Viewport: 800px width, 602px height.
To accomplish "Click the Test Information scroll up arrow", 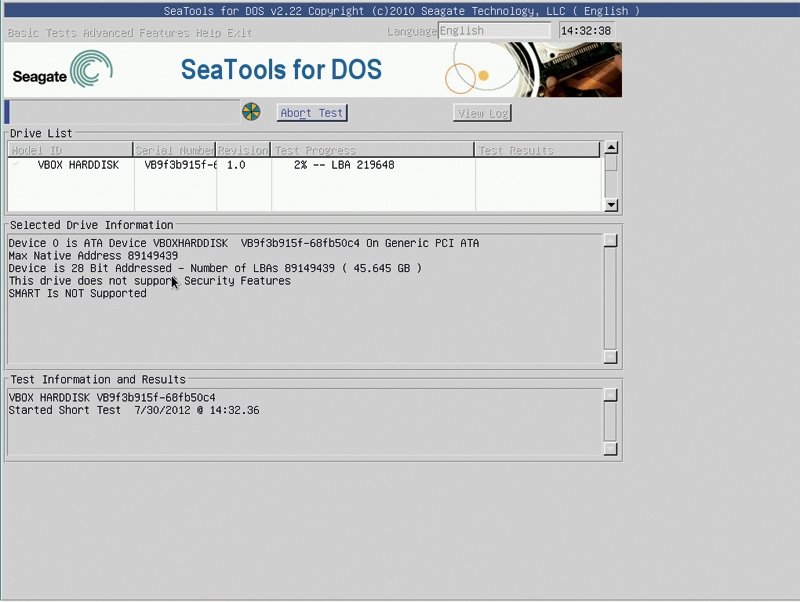I will [610, 395].
